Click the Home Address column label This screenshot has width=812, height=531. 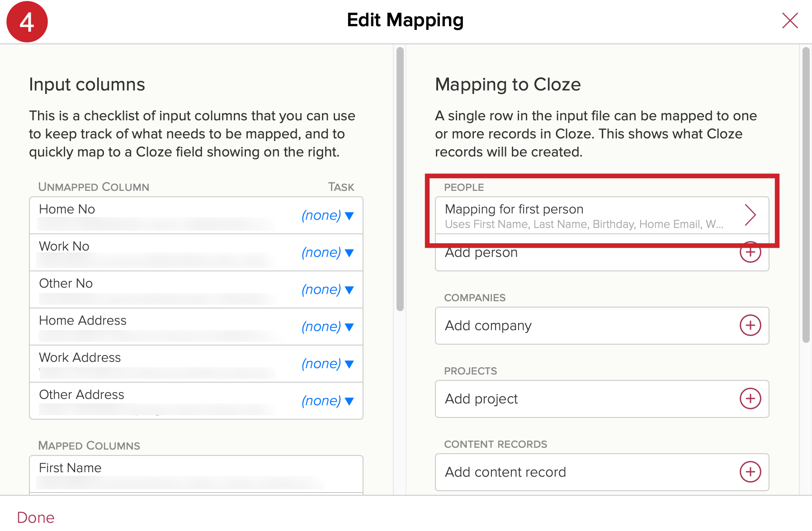tap(83, 320)
